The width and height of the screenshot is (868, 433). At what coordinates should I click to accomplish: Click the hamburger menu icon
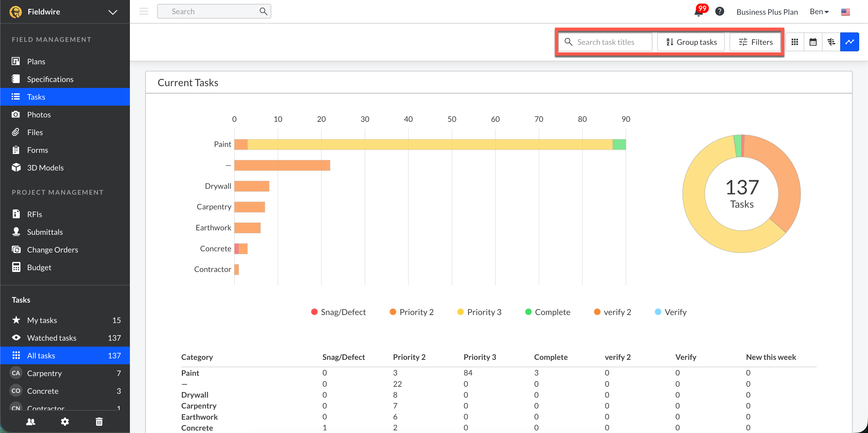[x=144, y=12]
